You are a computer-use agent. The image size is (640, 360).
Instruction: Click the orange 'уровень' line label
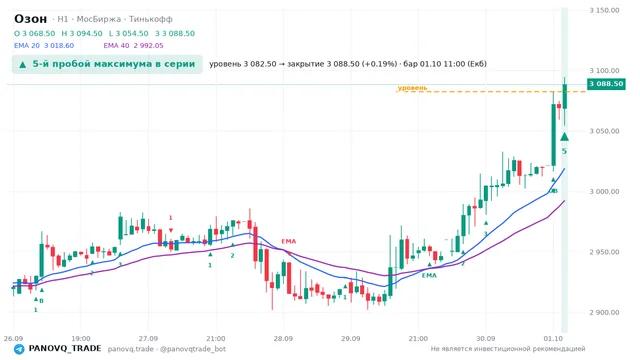coord(412,88)
